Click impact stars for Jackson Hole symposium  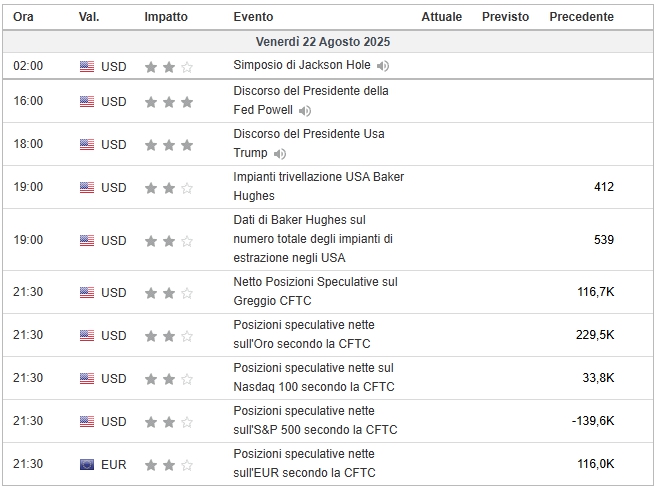click(169, 67)
